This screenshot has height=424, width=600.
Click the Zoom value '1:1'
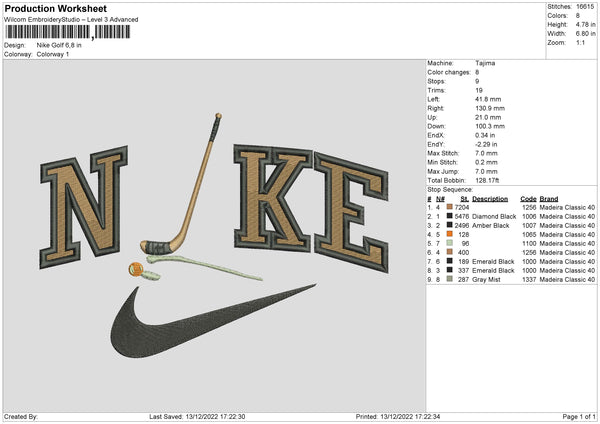(580, 42)
